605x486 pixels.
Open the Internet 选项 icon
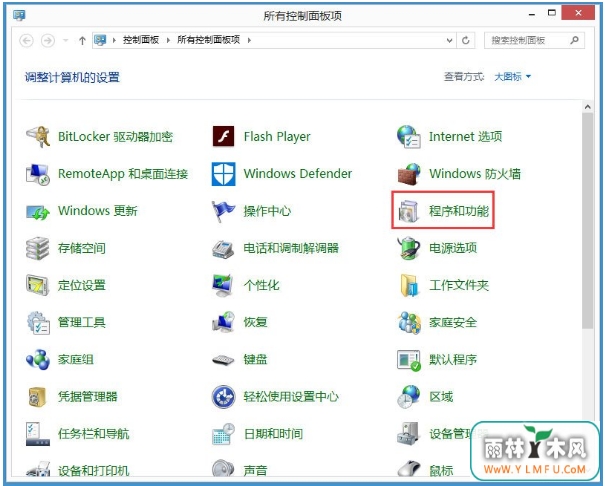[x=409, y=137]
